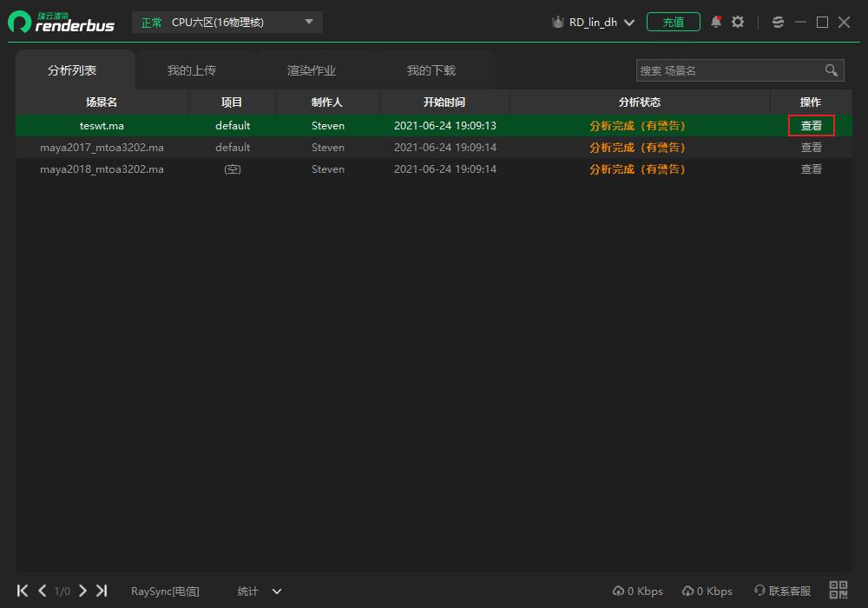Focus the scene name search field

click(x=727, y=70)
